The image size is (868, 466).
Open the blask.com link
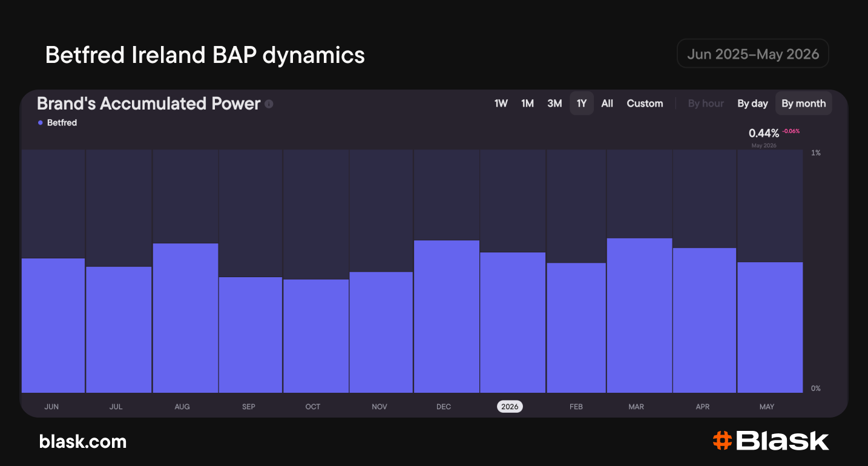pos(83,442)
